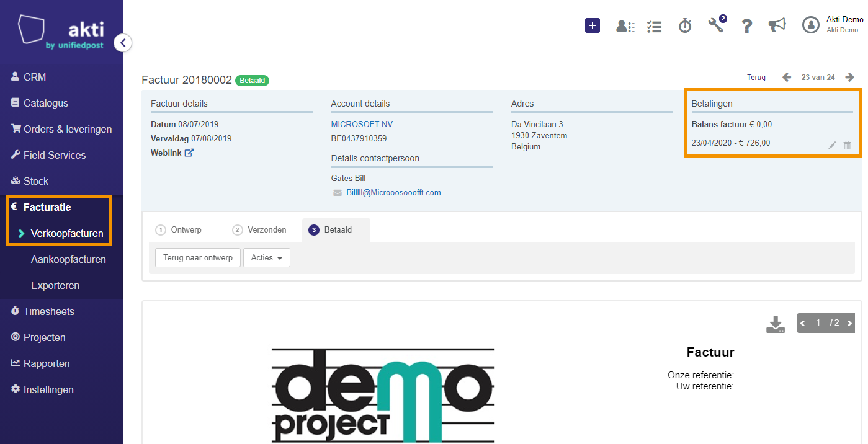This screenshot has width=868, height=444.
Task: Click Terug naar ontwerp button
Action: point(198,257)
